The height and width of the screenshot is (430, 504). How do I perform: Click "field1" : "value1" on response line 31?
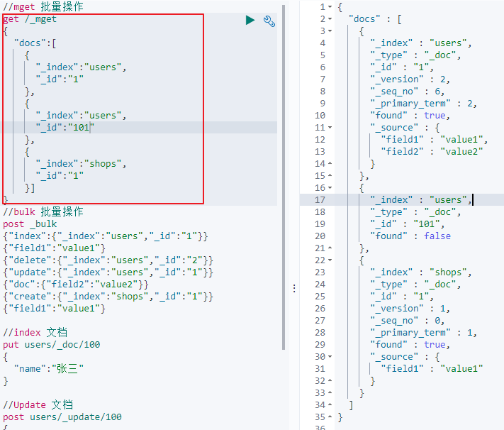(432, 369)
